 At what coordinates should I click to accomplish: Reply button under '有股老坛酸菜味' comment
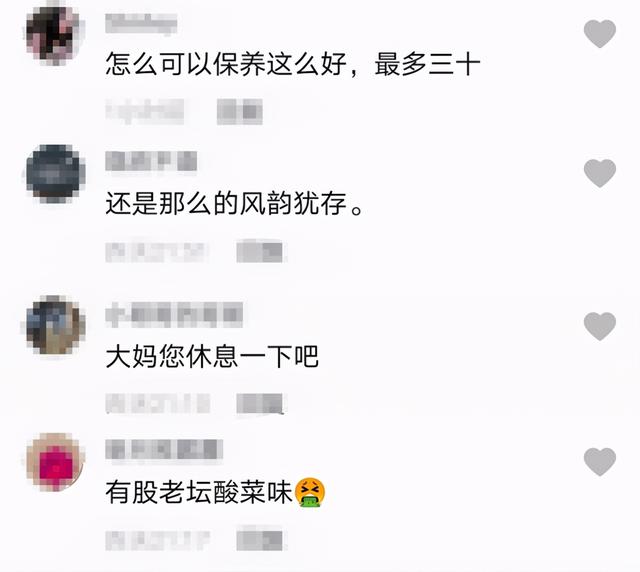[260, 539]
